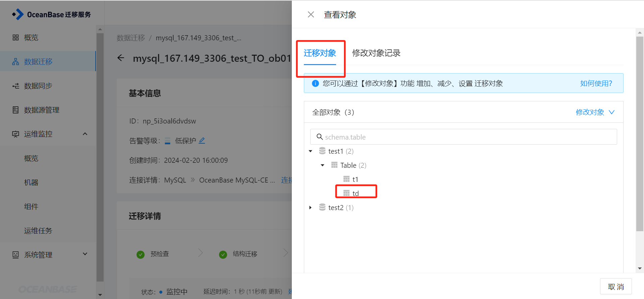
Task: Click the OceanBase logo icon
Action: [18, 14]
